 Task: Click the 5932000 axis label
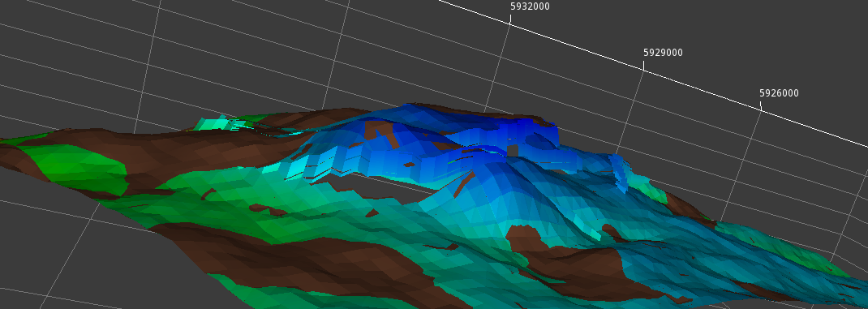(x=530, y=6)
